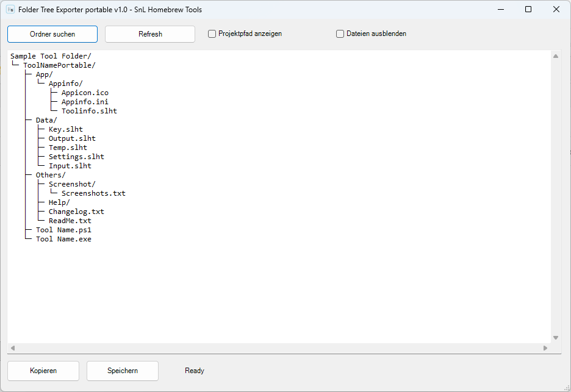Image resolution: width=571 pixels, height=392 pixels.
Task: Click the right arrow on the horizontal scrollbar
Action: pos(545,348)
